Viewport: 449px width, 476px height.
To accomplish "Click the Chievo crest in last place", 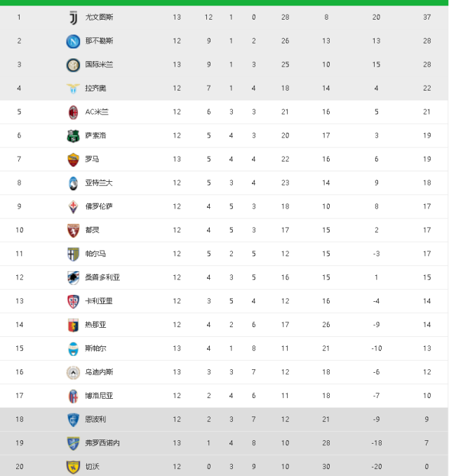I will (73, 467).
